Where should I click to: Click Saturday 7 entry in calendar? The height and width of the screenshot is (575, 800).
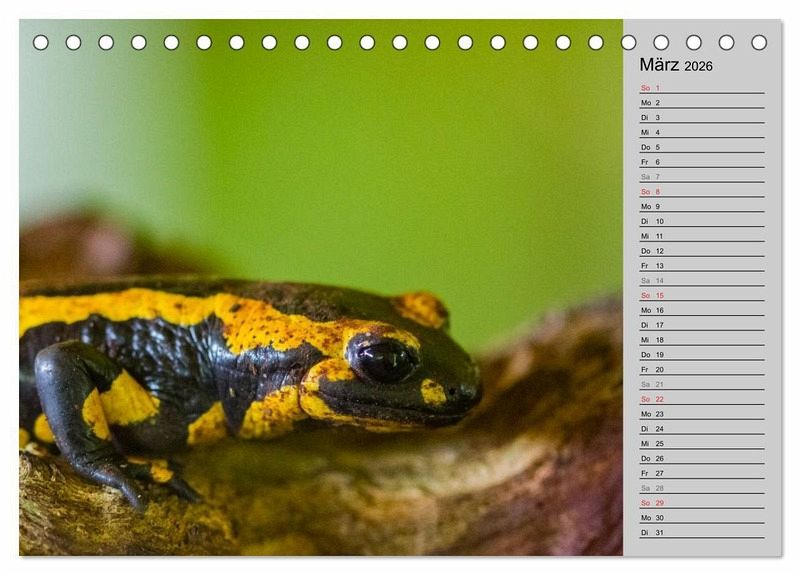(x=700, y=177)
